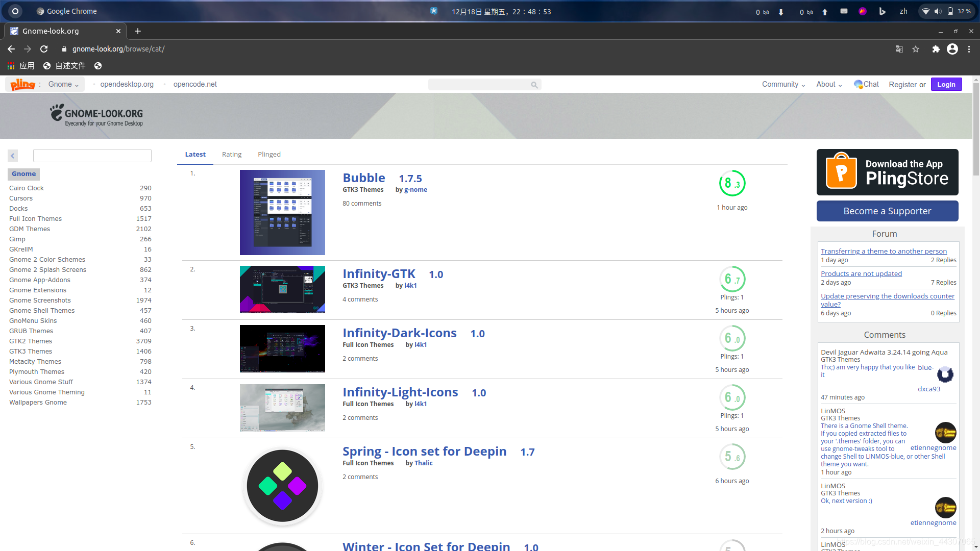Image resolution: width=980 pixels, height=551 pixels.
Task: Open the Activities circle icon
Action: point(15,11)
